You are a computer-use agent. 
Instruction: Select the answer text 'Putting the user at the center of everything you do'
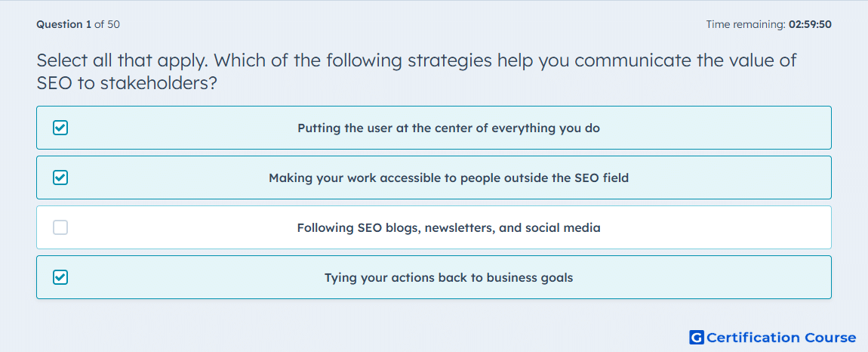pyautogui.click(x=449, y=128)
